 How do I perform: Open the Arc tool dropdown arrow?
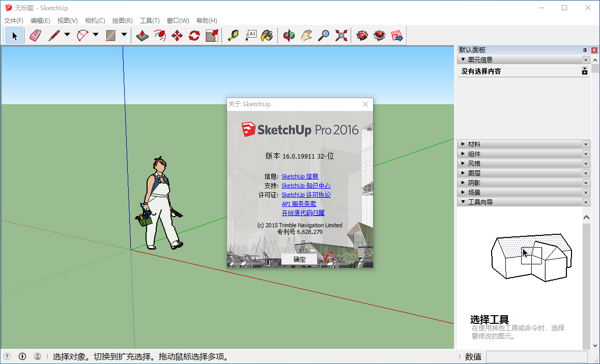click(96, 35)
